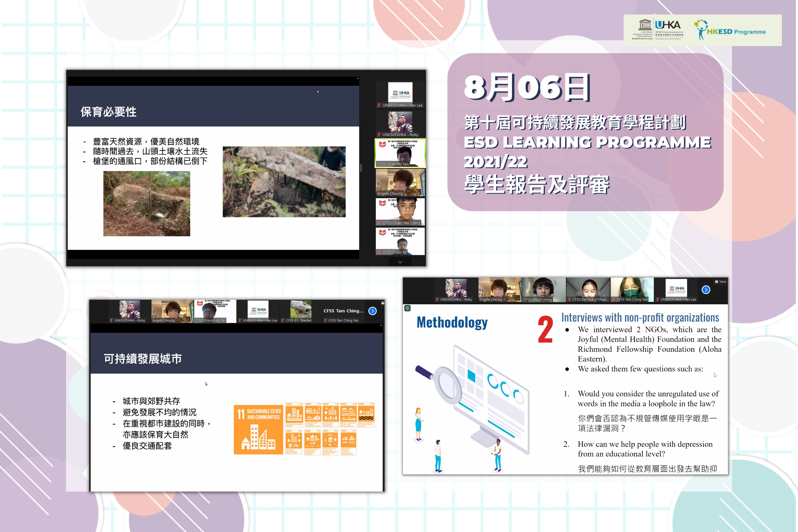Viewport: 798px width, 532px height.
Task: Click the HKESD Programme logo
Action: (x=729, y=30)
